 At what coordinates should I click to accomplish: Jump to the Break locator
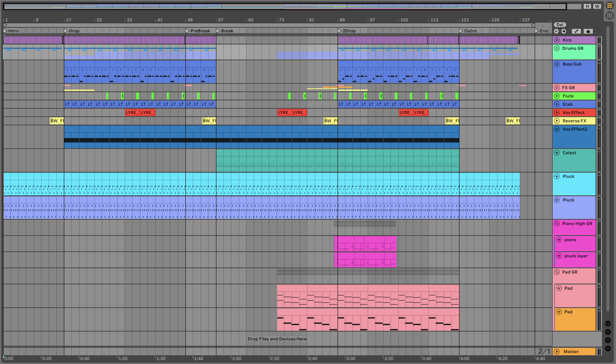tap(218, 31)
